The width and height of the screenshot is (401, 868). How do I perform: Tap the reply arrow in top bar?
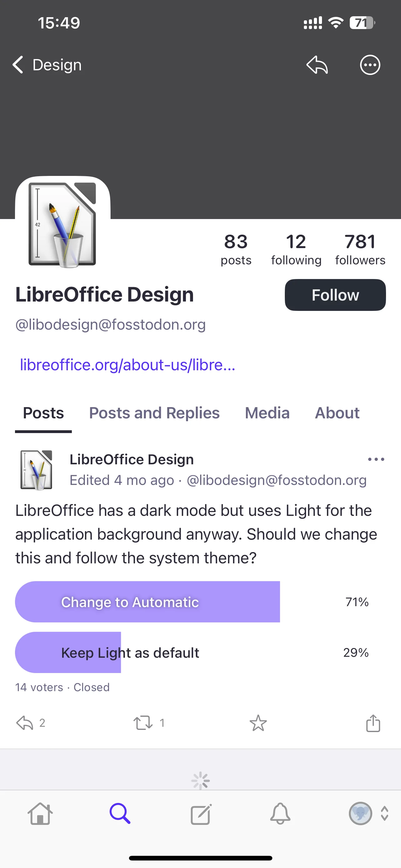tap(317, 65)
